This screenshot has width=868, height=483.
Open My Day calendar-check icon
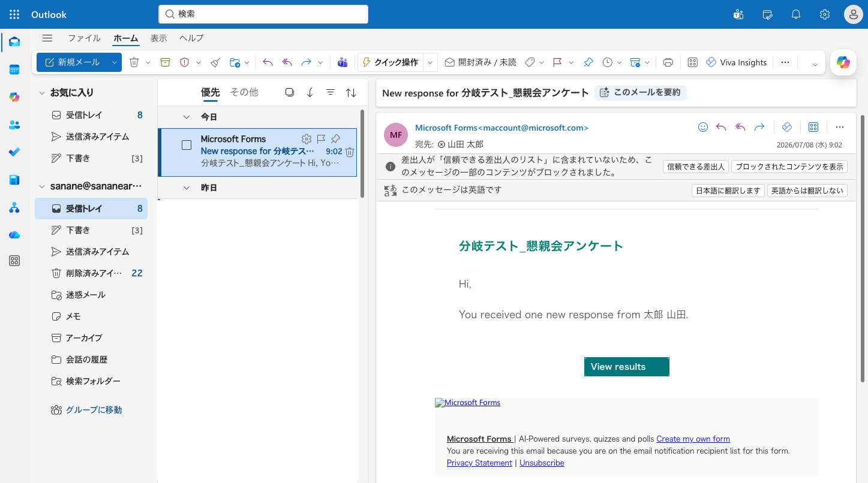pyautogui.click(x=767, y=14)
